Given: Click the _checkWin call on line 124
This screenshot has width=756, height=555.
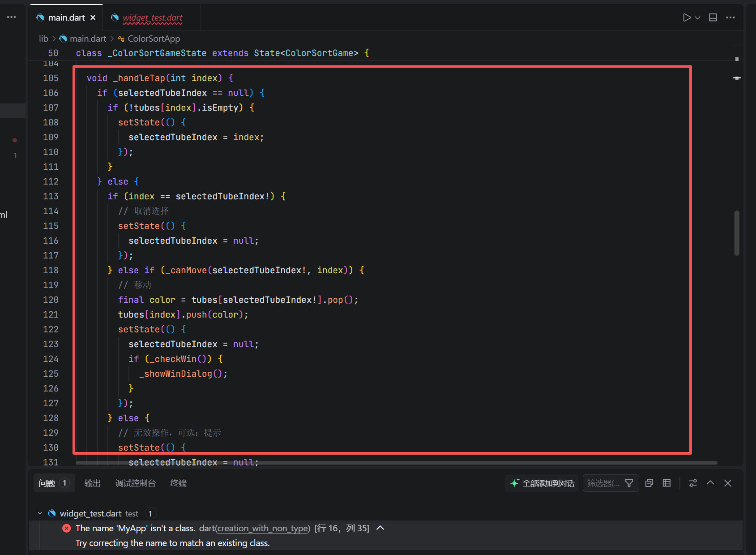Looking at the screenshot, I should 173,359.
